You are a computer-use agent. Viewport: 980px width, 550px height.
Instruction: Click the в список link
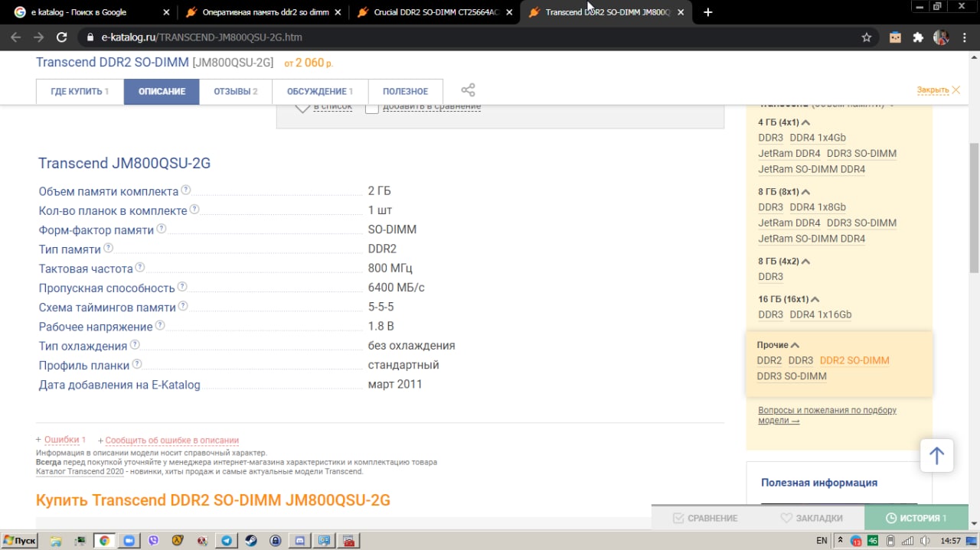click(332, 106)
